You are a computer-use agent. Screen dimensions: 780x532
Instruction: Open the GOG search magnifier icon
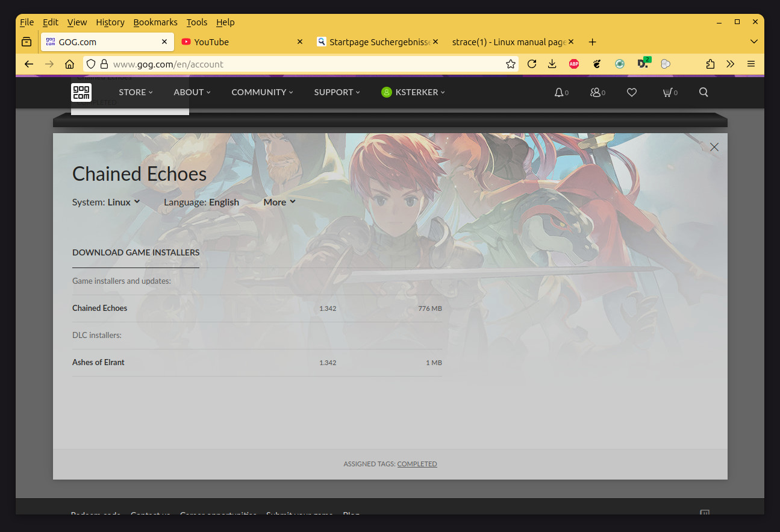tap(704, 92)
